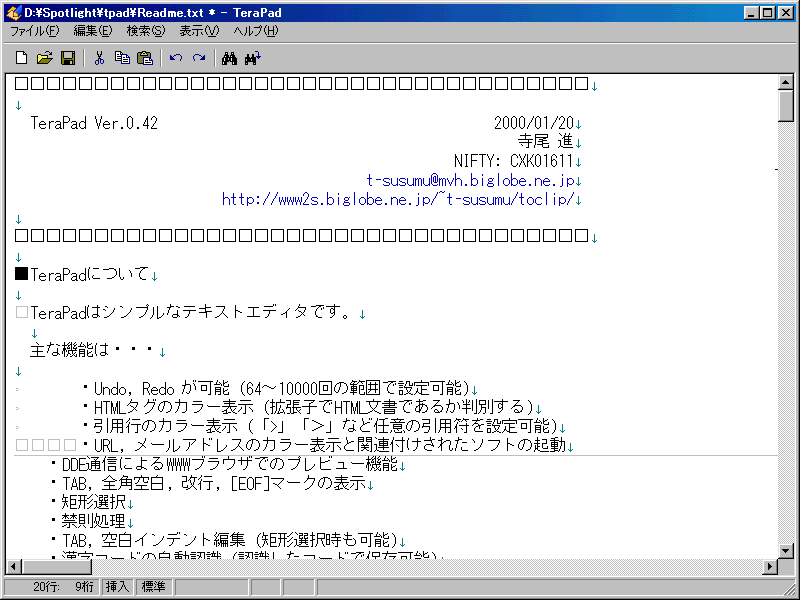The width and height of the screenshot is (800, 600).
Task: Click the line '禁則処理'
Action: pyautogui.click(x=88, y=521)
